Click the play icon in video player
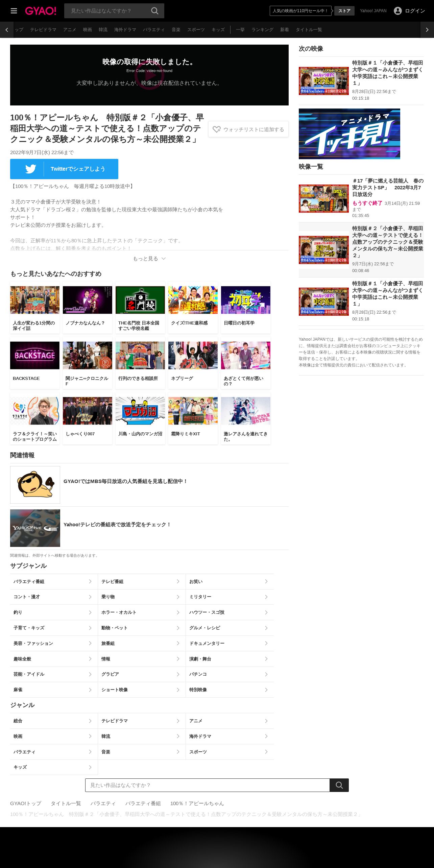 tap(149, 75)
